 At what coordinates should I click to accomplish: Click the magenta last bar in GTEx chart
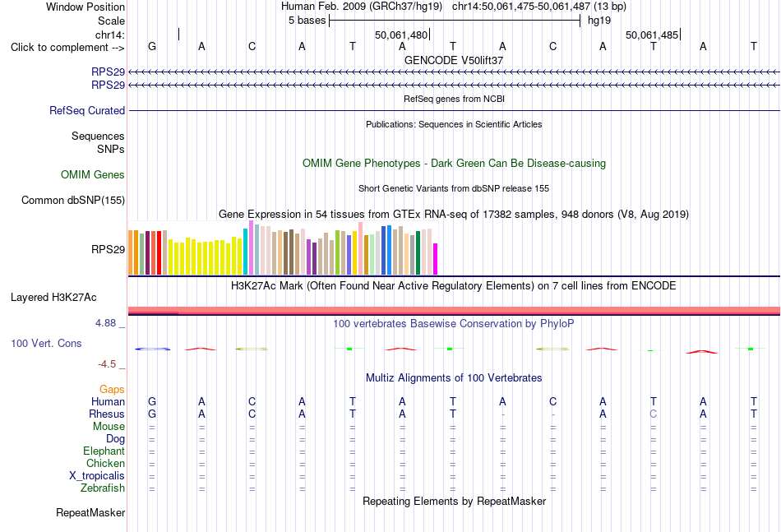[x=436, y=259]
